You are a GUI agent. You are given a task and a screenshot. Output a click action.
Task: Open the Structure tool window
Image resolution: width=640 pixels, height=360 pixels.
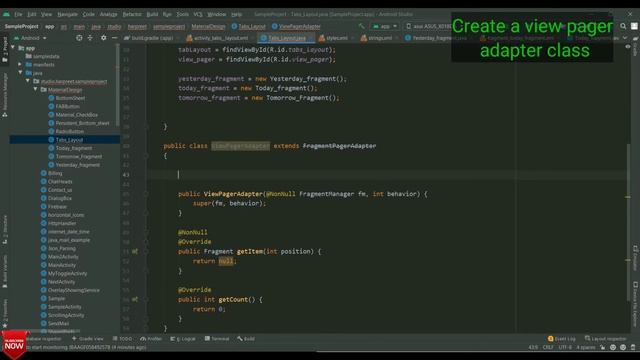5,229
